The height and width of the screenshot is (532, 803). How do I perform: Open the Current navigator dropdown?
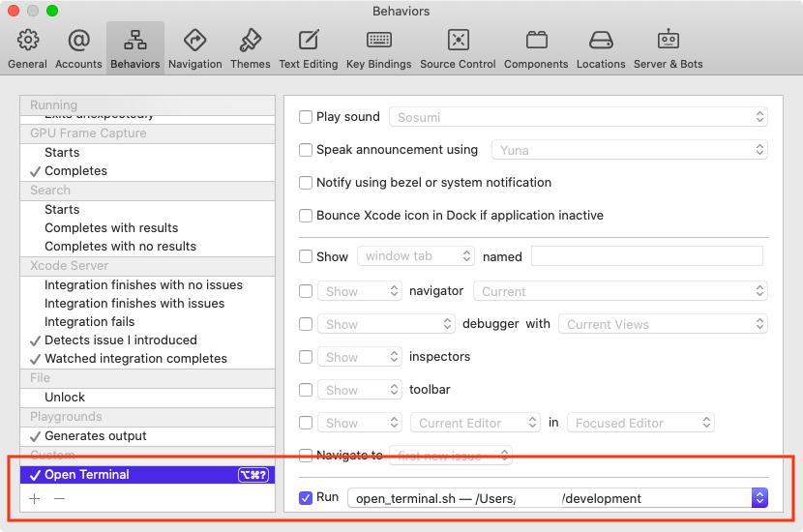[620, 291]
